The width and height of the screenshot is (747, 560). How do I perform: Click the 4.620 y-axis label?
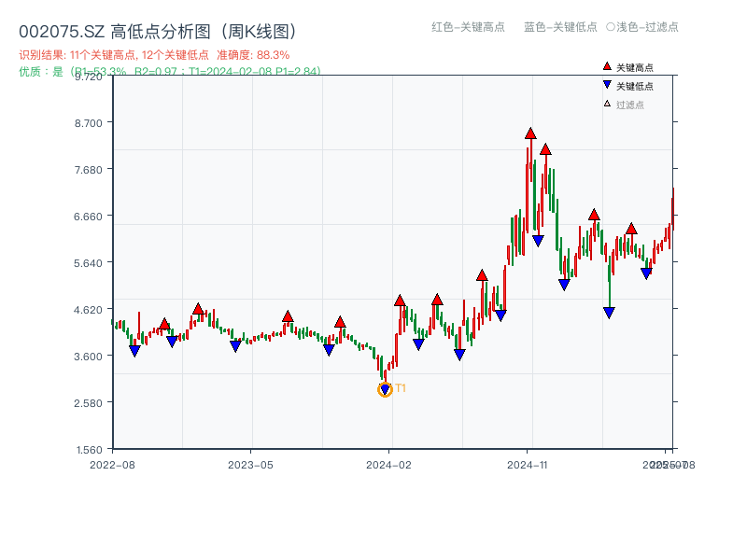click(88, 310)
